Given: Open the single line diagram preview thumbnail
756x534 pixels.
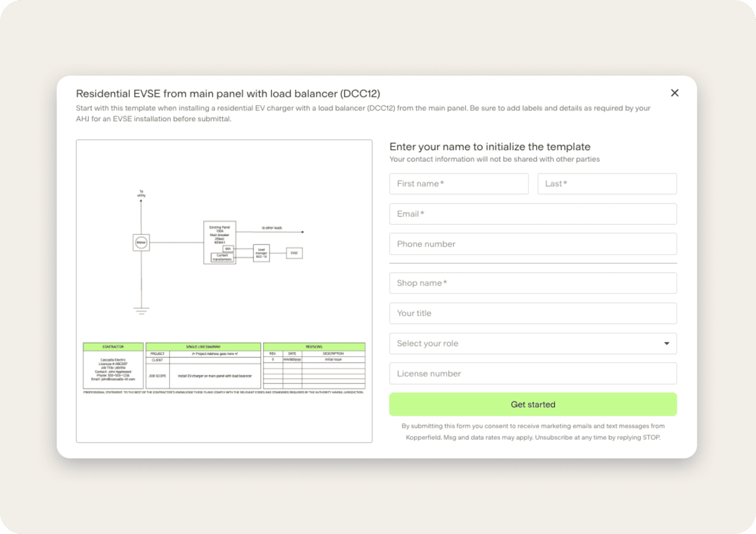Looking at the screenshot, I should (x=224, y=291).
